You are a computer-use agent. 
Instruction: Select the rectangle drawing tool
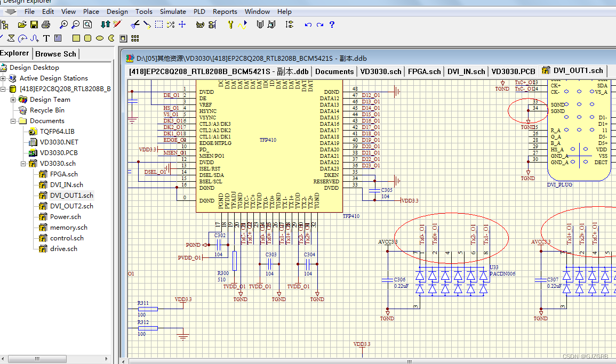coord(76,37)
